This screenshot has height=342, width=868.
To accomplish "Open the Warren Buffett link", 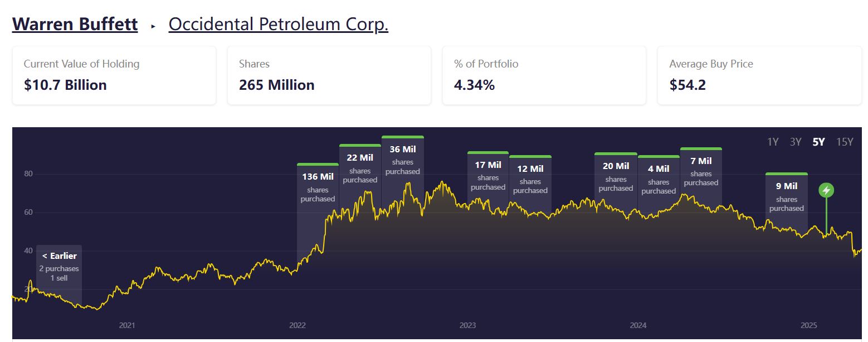I will pos(75,25).
